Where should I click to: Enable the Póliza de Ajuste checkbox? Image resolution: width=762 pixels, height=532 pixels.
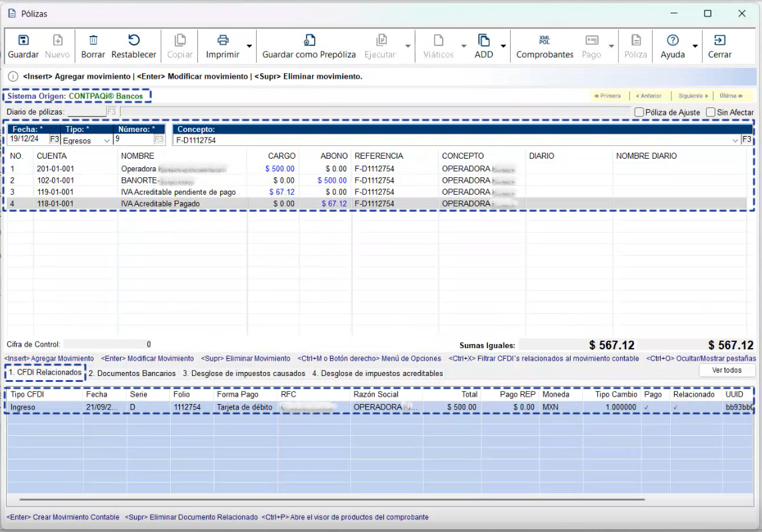640,113
